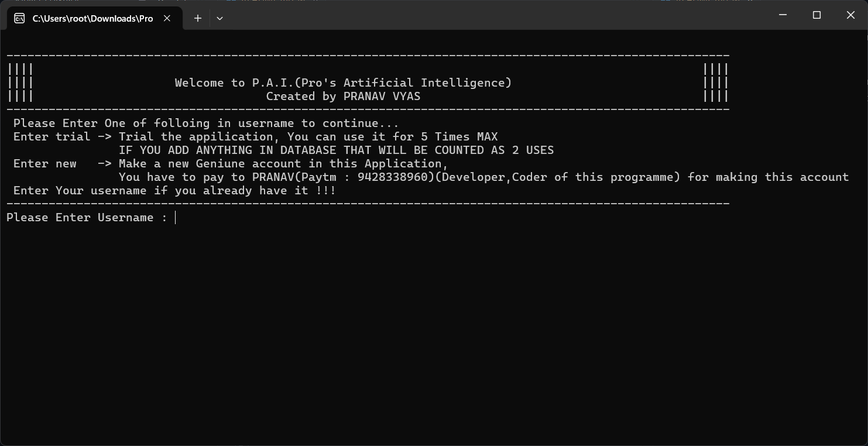Close the terminal window
The image size is (868, 446).
(x=850, y=15)
